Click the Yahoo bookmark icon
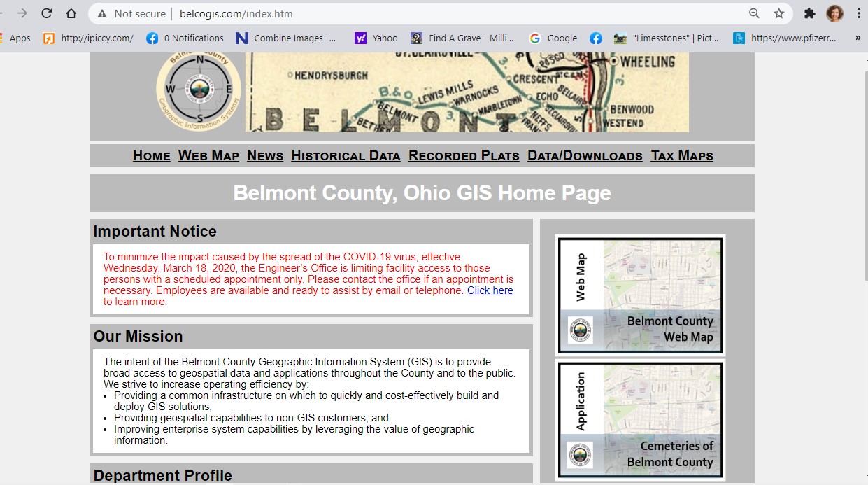This screenshot has height=485, width=868. [x=362, y=38]
